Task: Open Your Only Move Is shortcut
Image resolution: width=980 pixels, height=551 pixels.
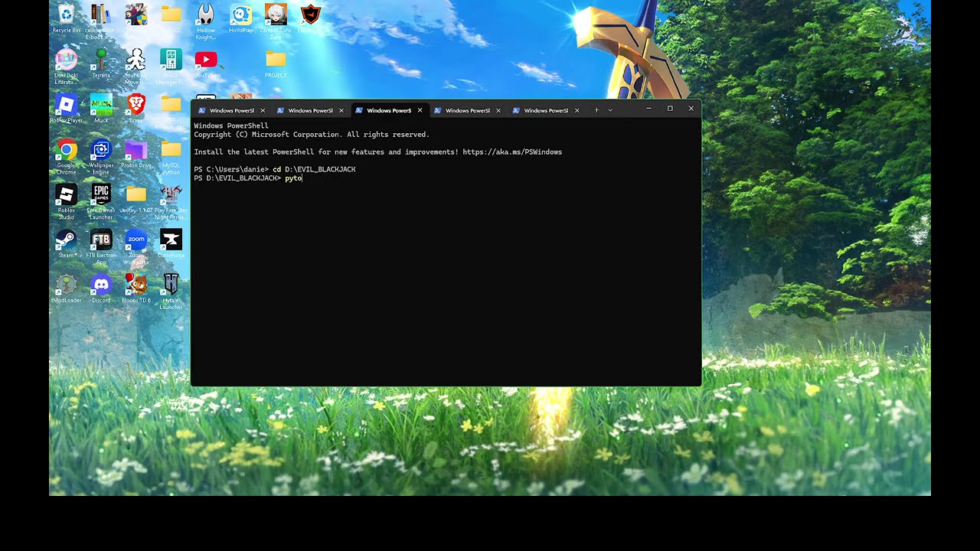Action: pos(136,64)
